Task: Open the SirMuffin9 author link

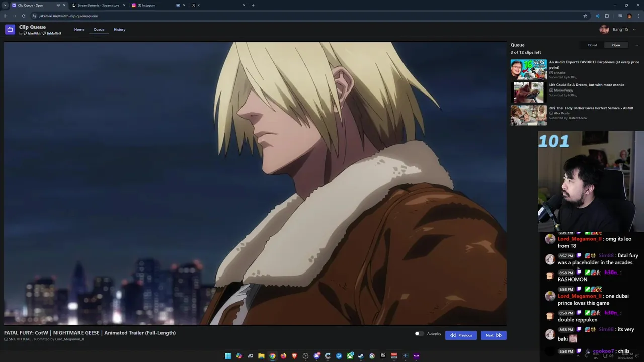Action: 52,34
